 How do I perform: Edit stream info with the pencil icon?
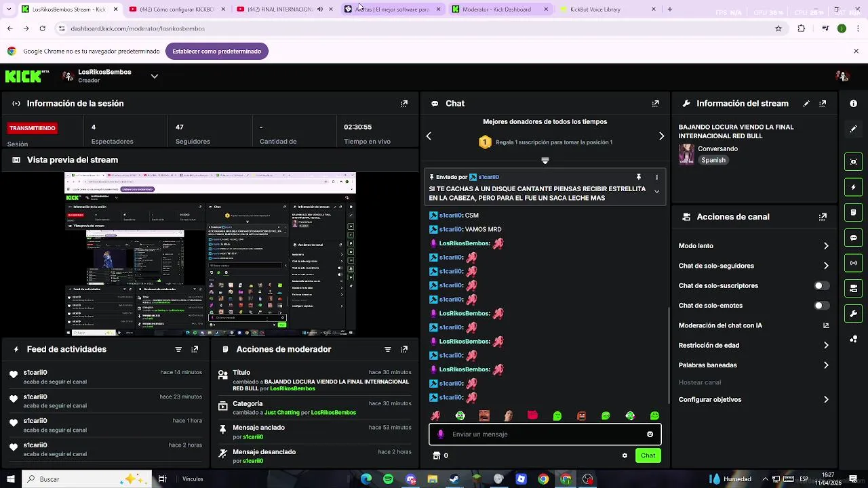(806, 104)
